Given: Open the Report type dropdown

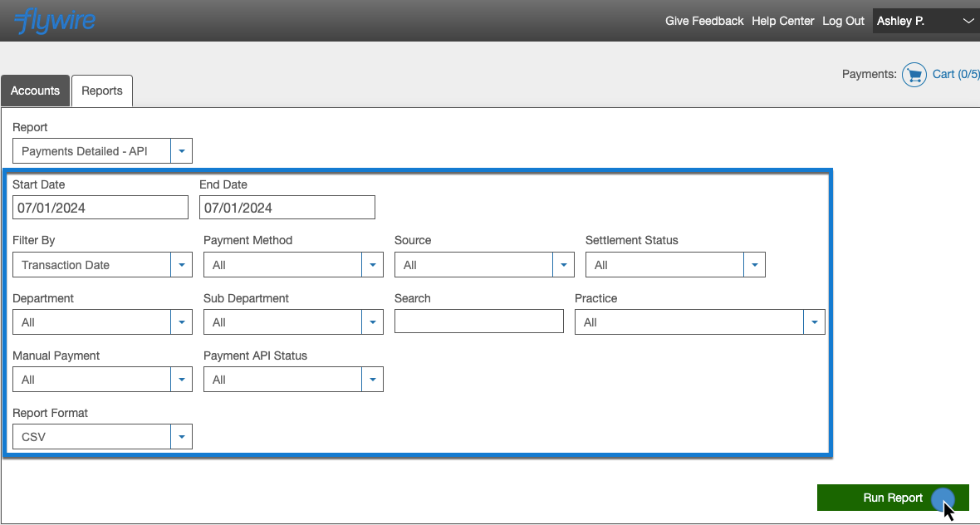Looking at the screenshot, I should point(102,151).
